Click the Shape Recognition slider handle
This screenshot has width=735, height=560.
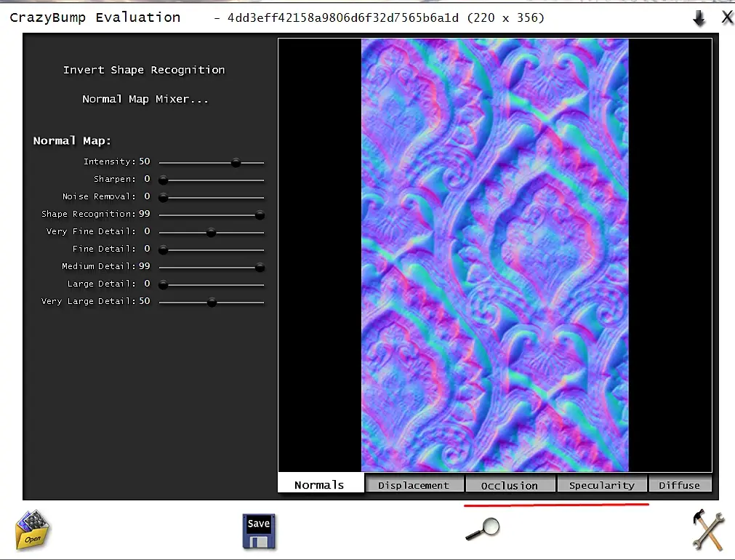point(260,215)
